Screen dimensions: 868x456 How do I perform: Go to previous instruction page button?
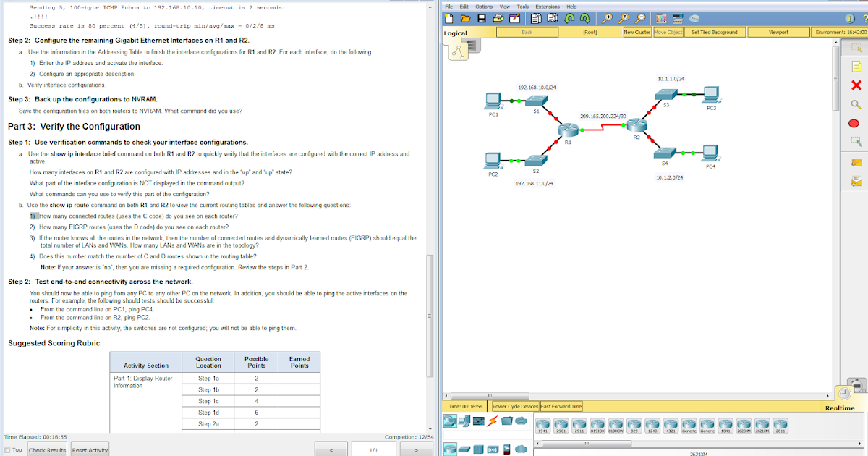pos(331,450)
